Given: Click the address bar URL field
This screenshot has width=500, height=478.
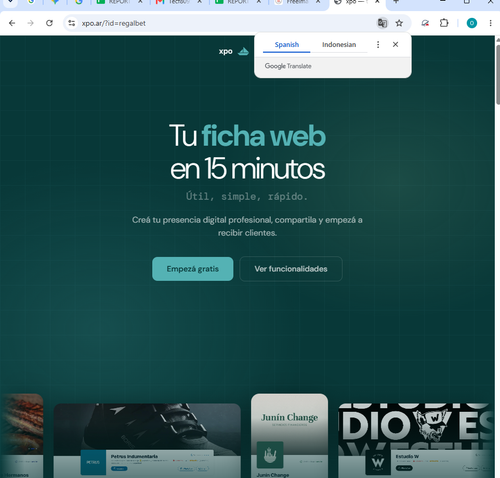Looking at the screenshot, I should tap(220, 23).
